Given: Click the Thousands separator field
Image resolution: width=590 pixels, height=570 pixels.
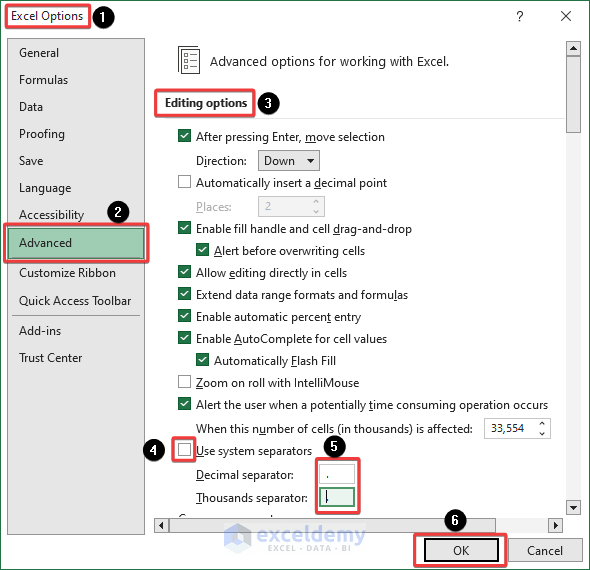Looking at the screenshot, I should click(x=337, y=497).
